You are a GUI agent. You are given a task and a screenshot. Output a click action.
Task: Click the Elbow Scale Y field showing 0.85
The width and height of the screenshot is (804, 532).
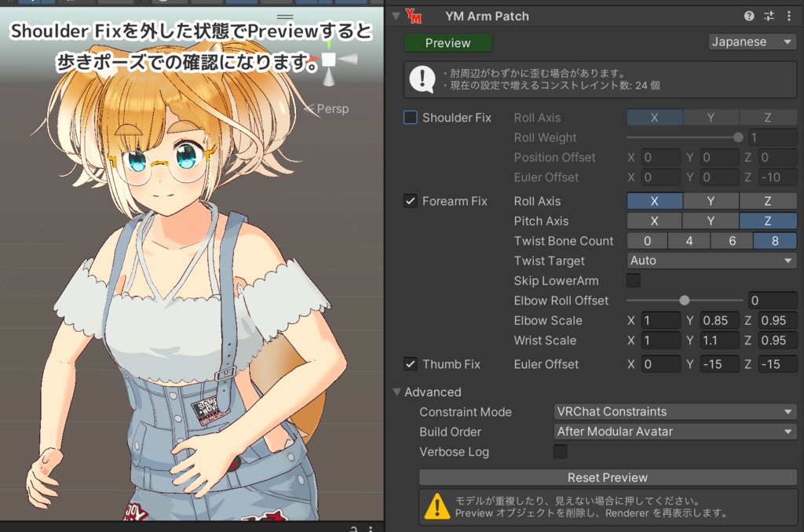(x=719, y=320)
